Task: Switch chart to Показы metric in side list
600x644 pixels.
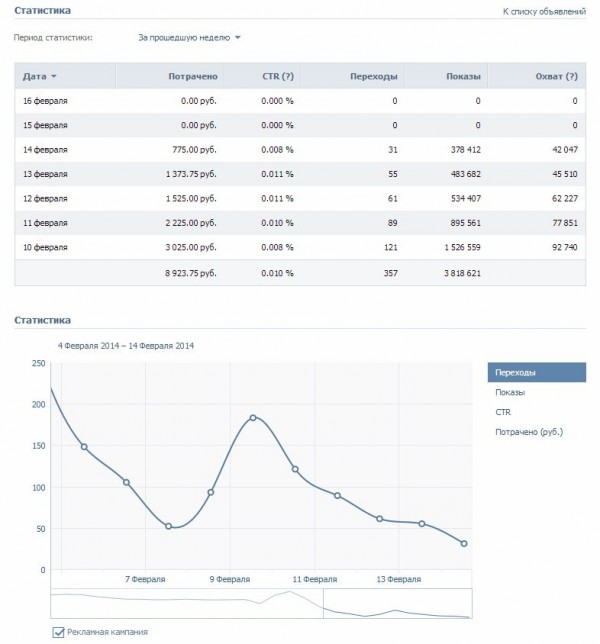Action: (510, 392)
